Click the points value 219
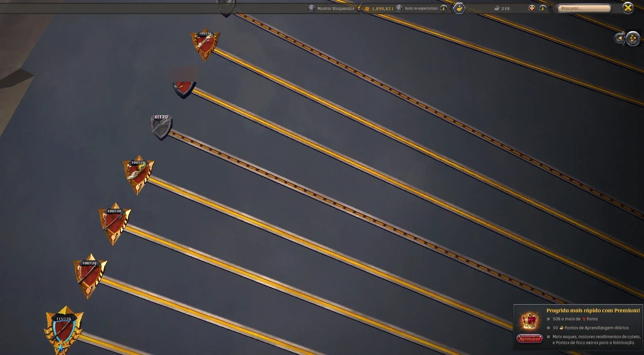Image resolution: width=644 pixels, height=355 pixels. point(505,8)
